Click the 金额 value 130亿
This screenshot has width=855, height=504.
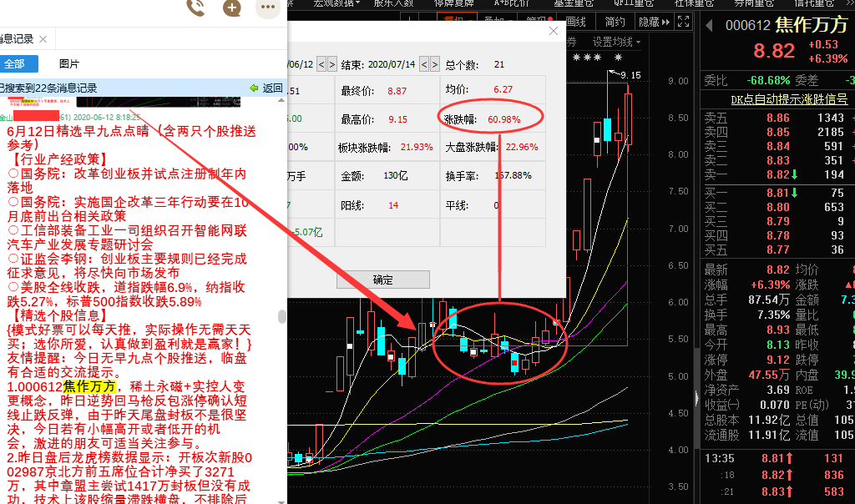pyautogui.click(x=395, y=176)
